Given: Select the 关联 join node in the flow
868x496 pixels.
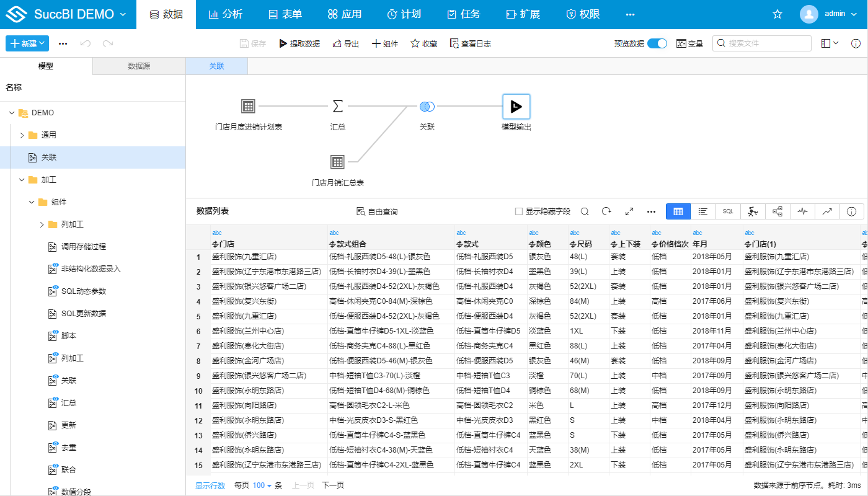Looking at the screenshot, I should 427,107.
